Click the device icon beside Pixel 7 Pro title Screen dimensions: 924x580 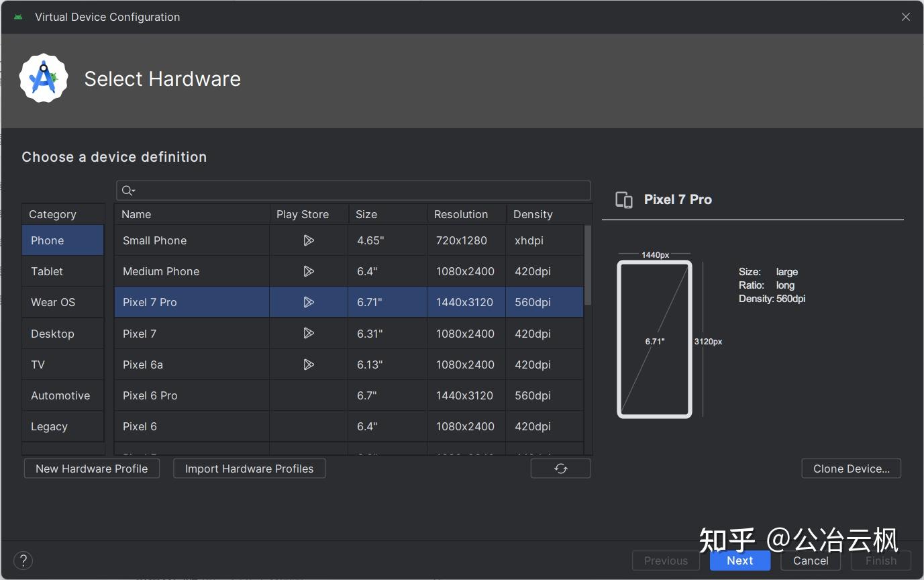624,200
